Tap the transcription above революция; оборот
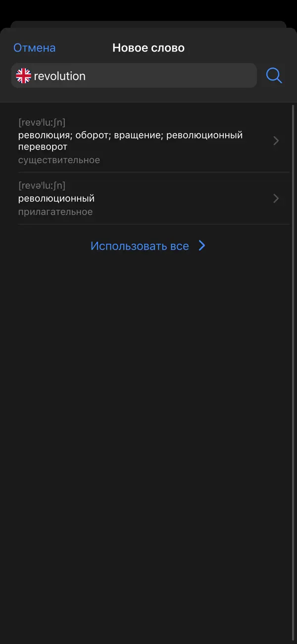Image resolution: width=297 pixels, height=644 pixels. pyautogui.click(x=42, y=122)
